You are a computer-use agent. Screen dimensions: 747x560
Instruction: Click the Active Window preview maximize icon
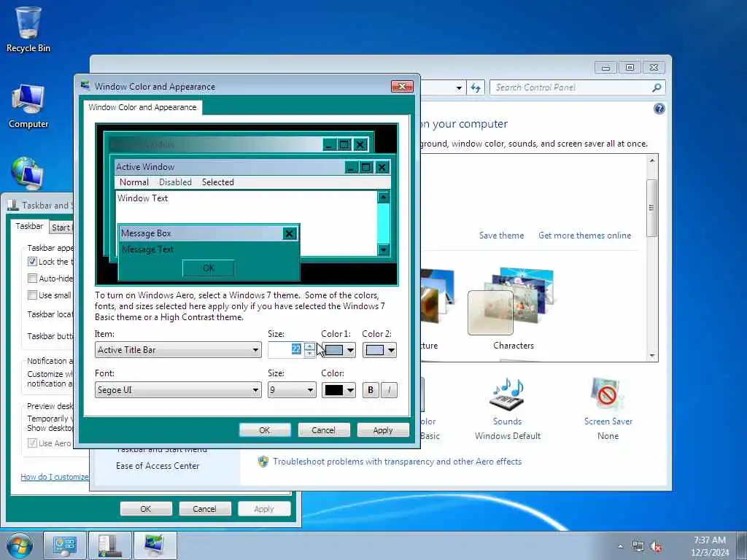[366, 167]
